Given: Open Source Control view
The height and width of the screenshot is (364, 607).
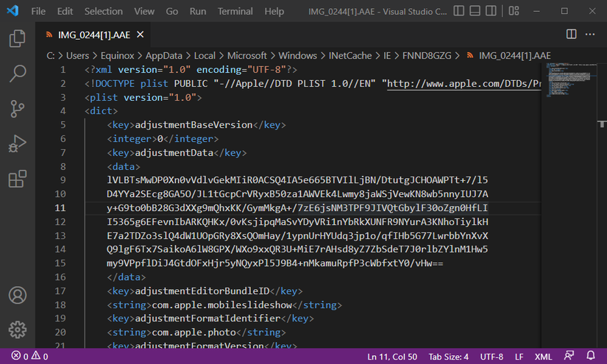Looking at the screenshot, I should pyautogui.click(x=17, y=109).
